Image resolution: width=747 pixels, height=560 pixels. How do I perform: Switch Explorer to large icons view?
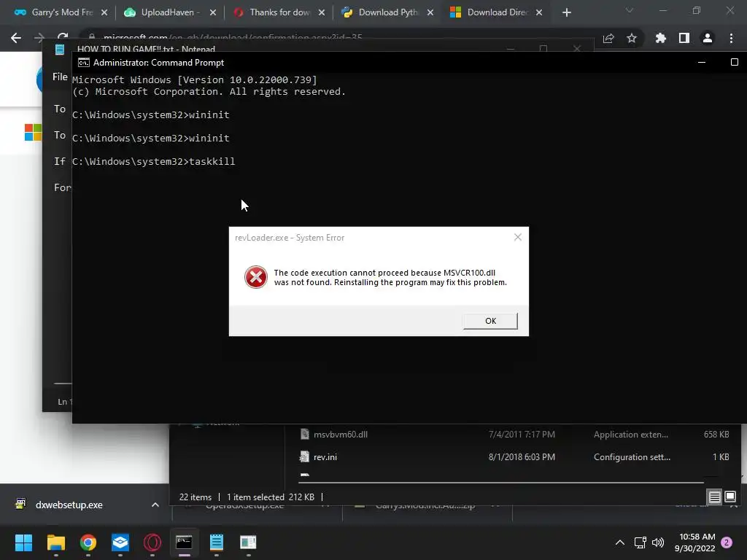point(729,497)
